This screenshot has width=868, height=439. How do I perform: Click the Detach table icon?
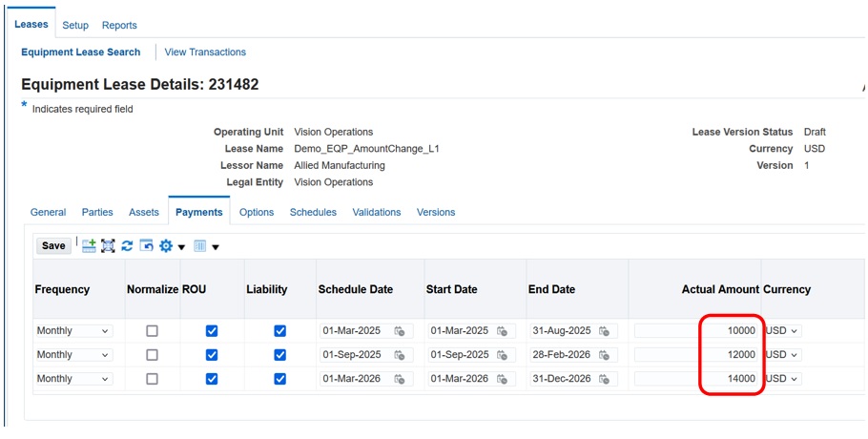(108, 245)
